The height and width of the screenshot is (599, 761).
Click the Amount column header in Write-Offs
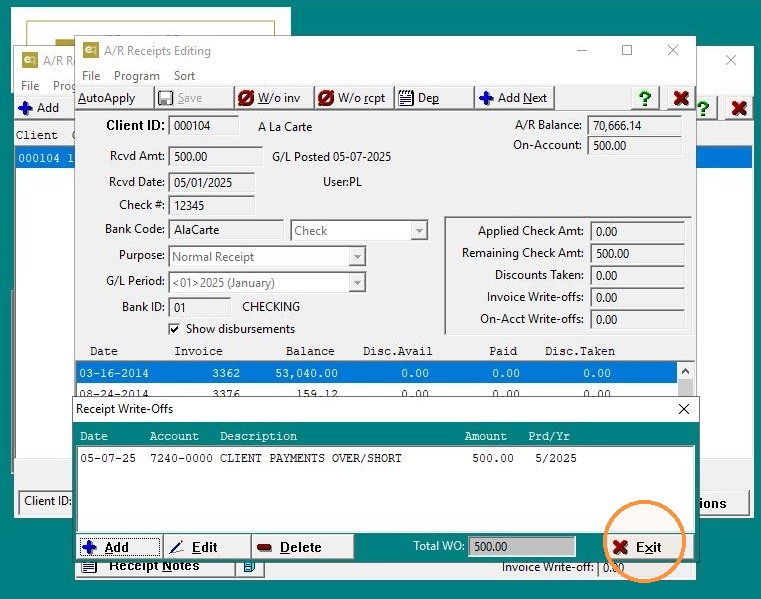click(x=485, y=436)
